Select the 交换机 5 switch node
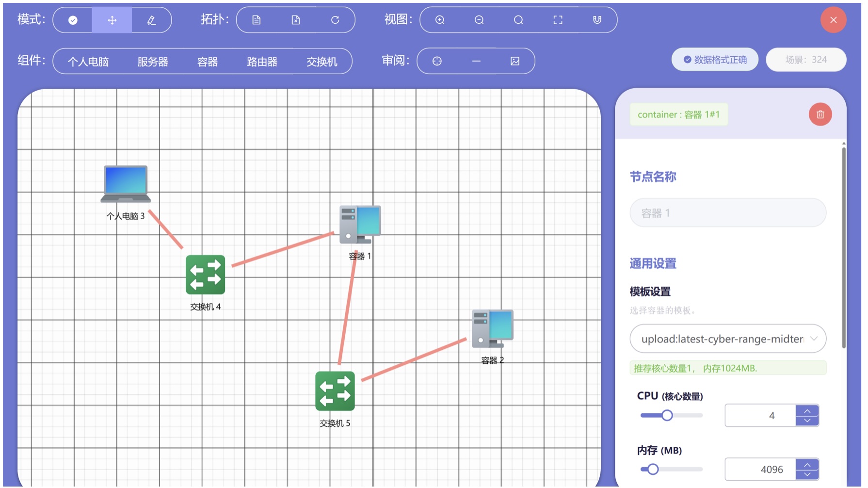The height and width of the screenshot is (488, 868). (335, 391)
